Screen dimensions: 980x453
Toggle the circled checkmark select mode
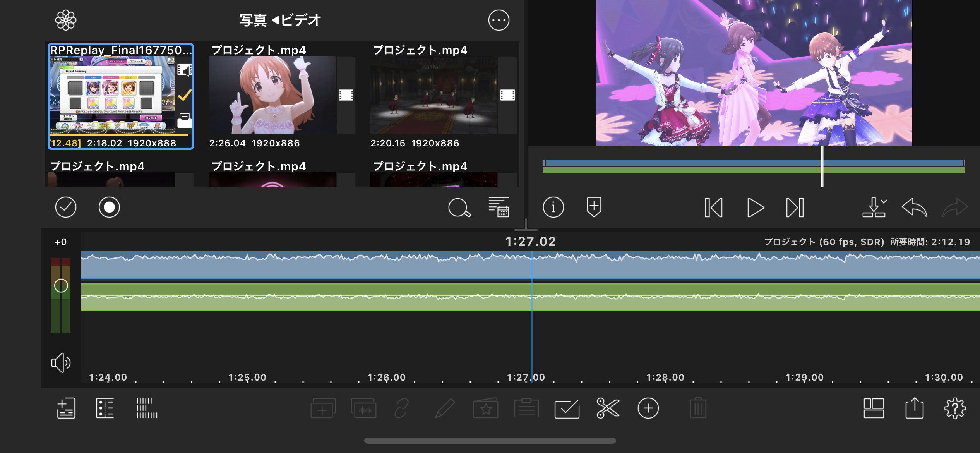click(x=66, y=207)
